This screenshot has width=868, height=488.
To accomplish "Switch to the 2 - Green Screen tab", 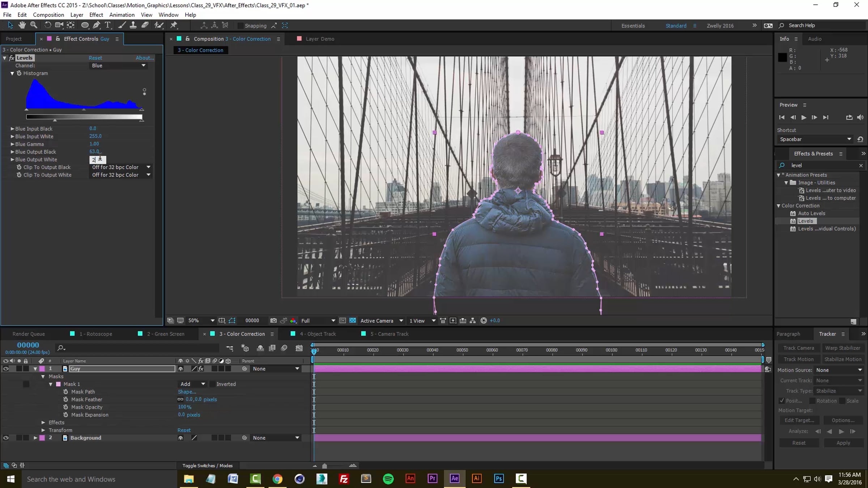I will [165, 334].
